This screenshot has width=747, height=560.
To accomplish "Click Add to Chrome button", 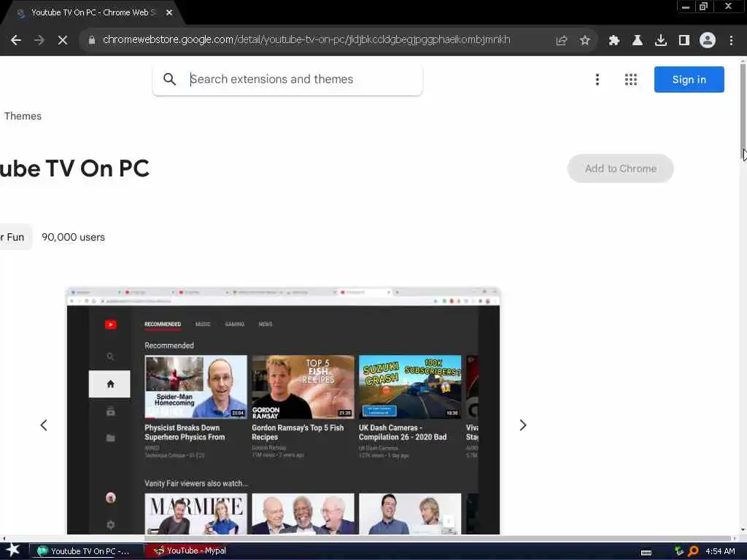I will 620,168.
